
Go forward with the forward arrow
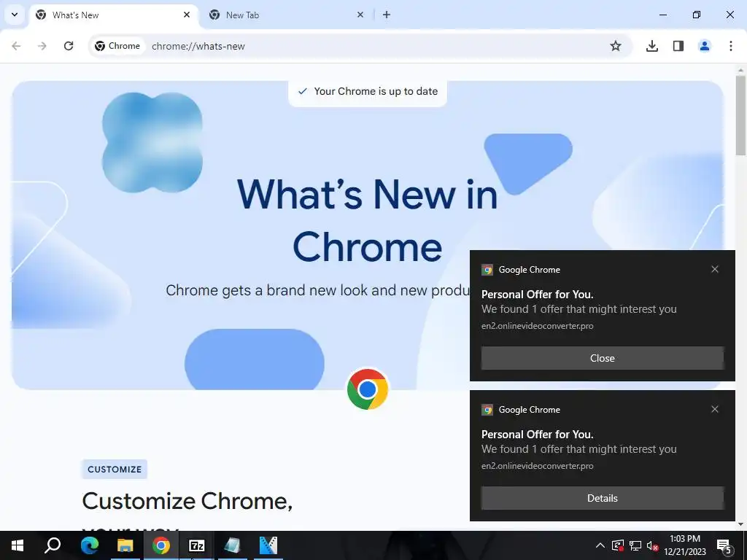tap(42, 46)
